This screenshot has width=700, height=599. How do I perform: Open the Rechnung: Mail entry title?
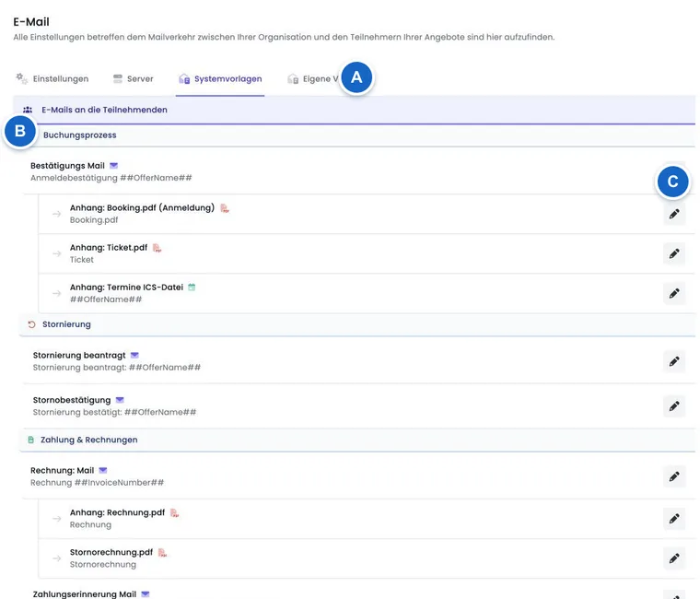pos(62,470)
